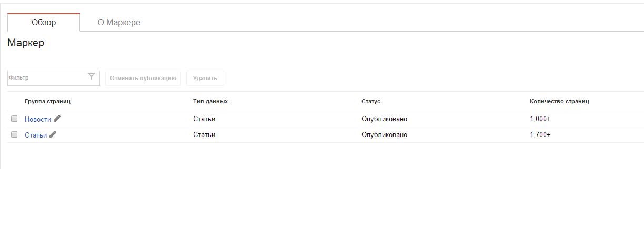The image size is (644, 233).
Task: Open the Новости page group link
Action: [x=38, y=119]
